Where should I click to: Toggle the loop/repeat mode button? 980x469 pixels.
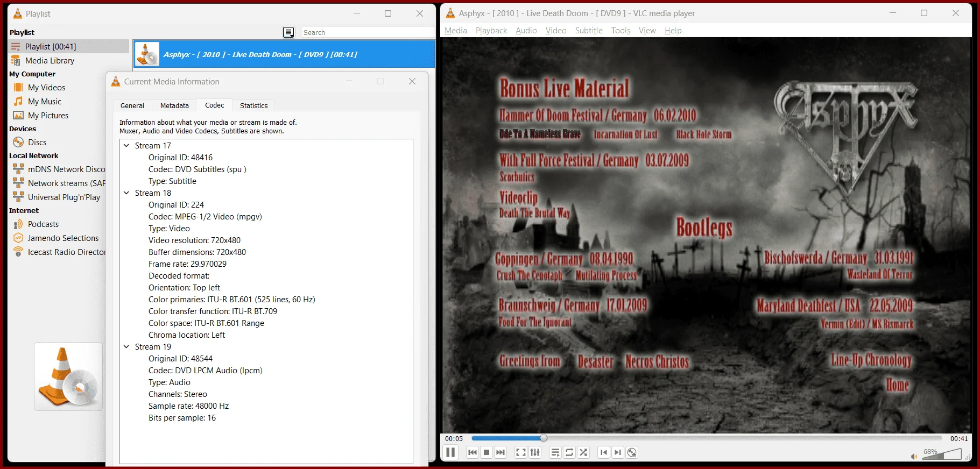point(569,452)
